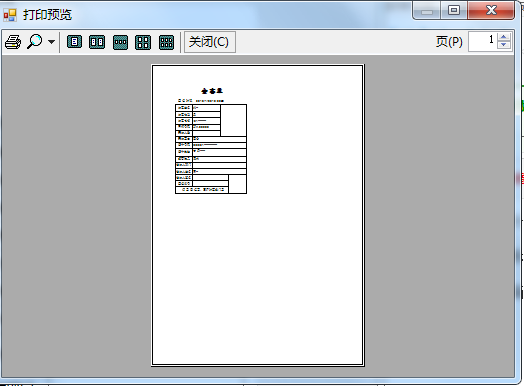The image size is (524, 386).
Task: Click the page number input field
Action: click(x=483, y=42)
